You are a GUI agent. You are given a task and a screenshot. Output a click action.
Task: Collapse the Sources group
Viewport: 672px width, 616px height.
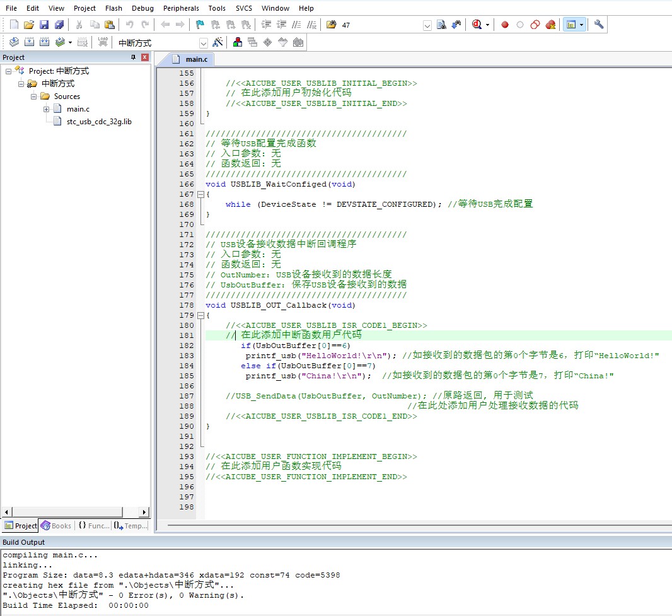pyautogui.click(x=33, y=96)
